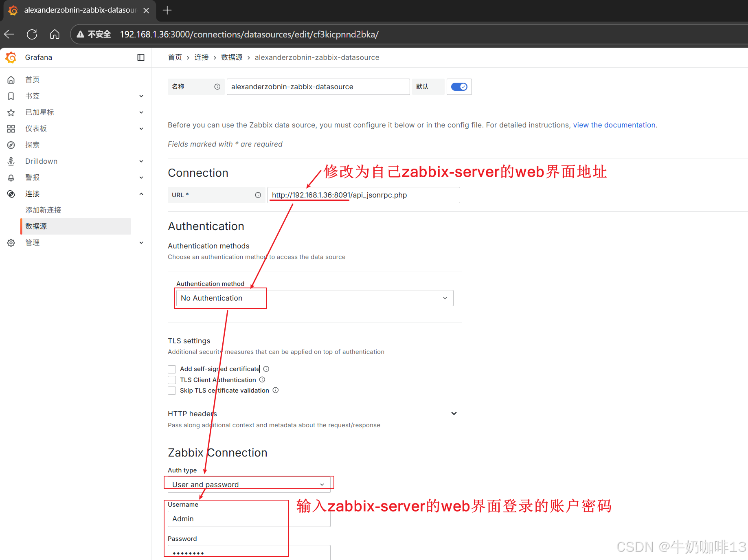Click the 名称 data source name field
The width and height of the screenshot is (748, 560).
coord(318,87)
